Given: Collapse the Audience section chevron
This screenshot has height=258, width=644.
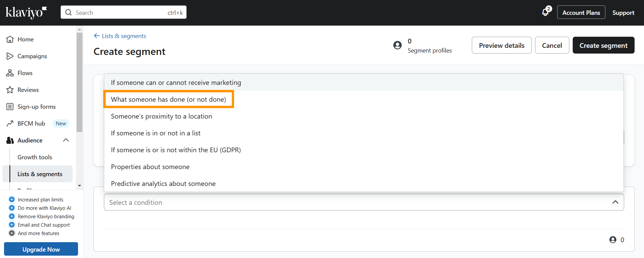Looking at the screenshot, I should click(66, 140).
